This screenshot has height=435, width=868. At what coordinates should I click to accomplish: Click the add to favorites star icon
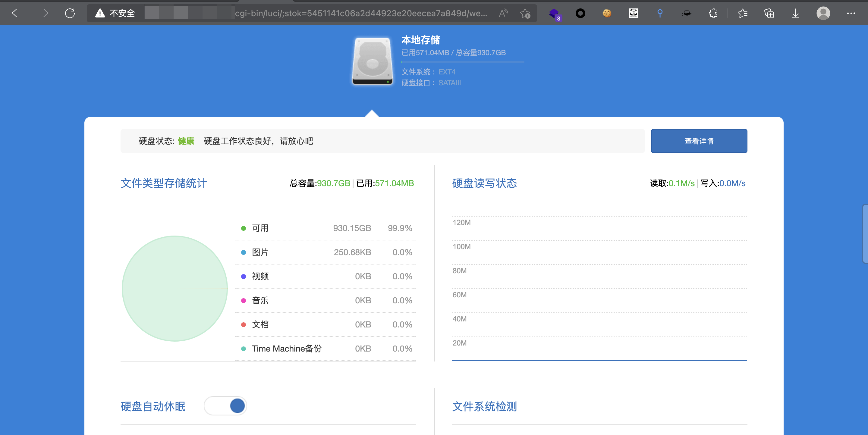click(525, 14)
